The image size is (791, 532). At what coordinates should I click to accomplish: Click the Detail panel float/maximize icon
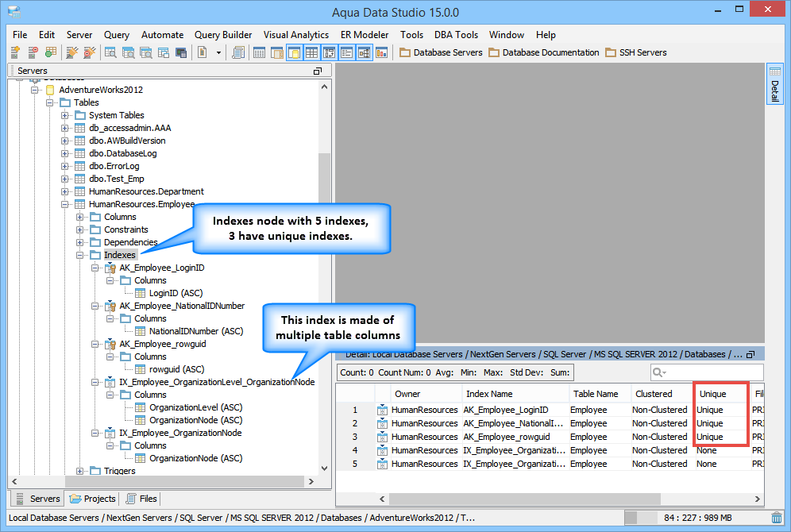(750, 354)
